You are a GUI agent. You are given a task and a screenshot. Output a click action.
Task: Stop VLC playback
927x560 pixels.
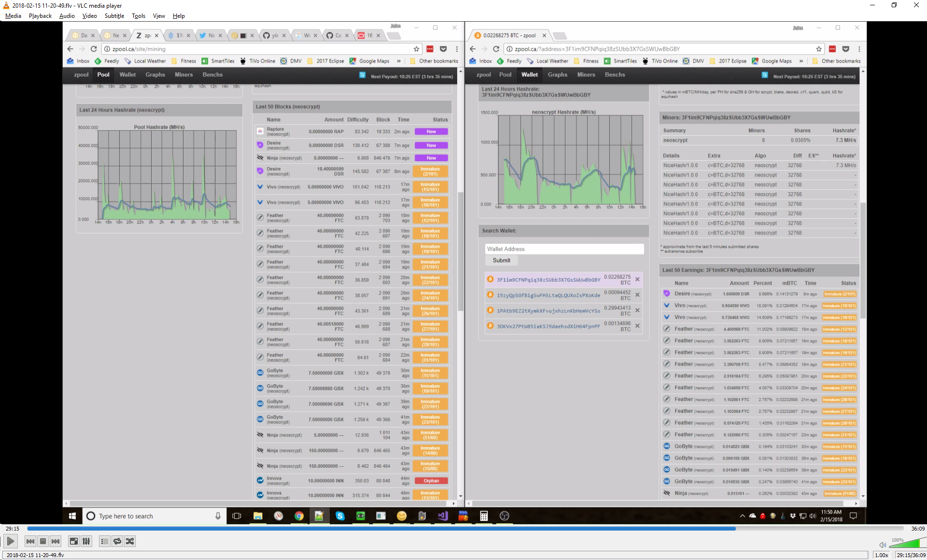pyautogui.click(x=43, y=541)
